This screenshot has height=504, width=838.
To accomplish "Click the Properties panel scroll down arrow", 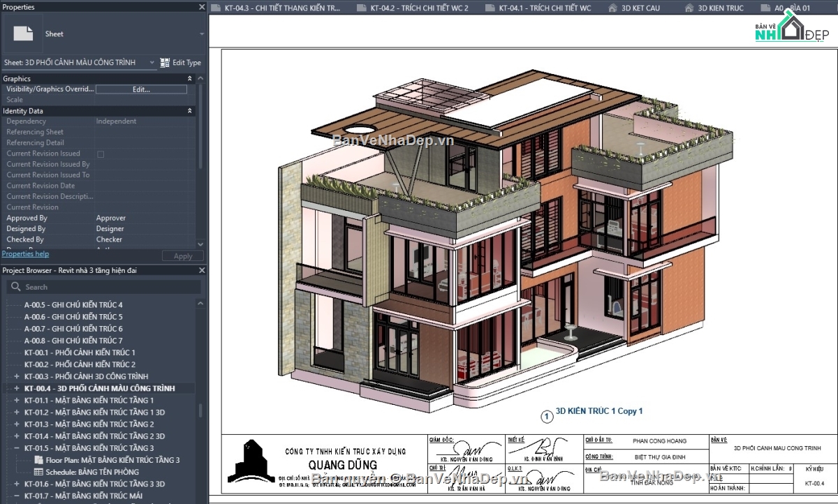I will pyautogui.click(x=201, y=244).
